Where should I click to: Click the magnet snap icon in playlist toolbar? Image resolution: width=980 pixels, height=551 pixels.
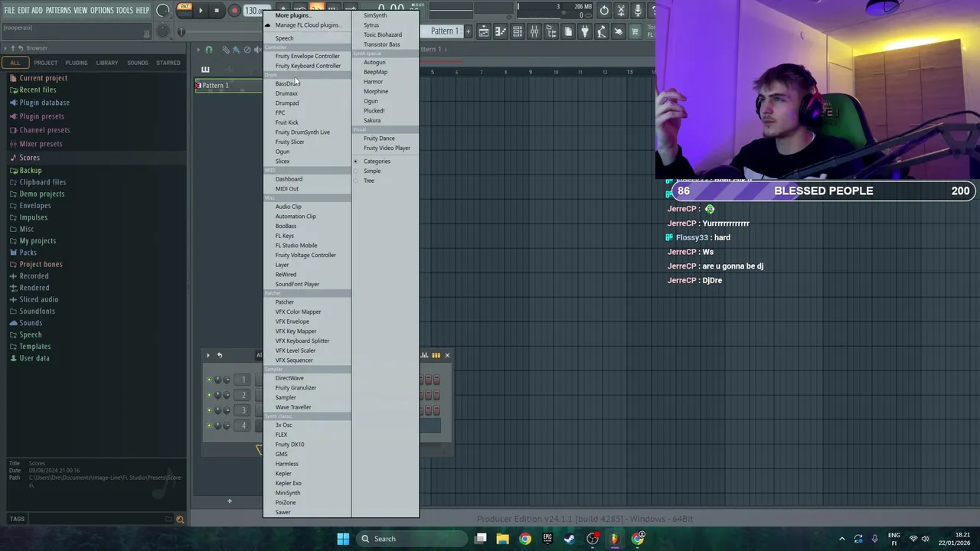click(209, 50)
